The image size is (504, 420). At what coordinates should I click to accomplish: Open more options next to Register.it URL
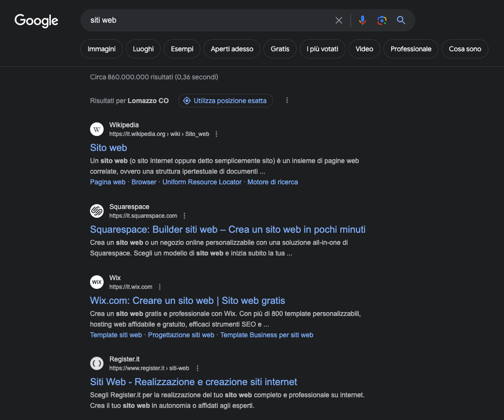pos(198,368)
